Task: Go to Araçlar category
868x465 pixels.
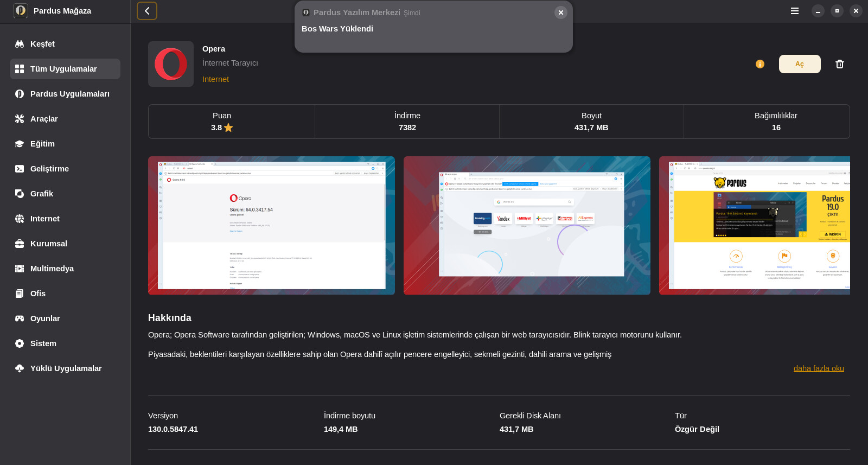Action: 44,119
